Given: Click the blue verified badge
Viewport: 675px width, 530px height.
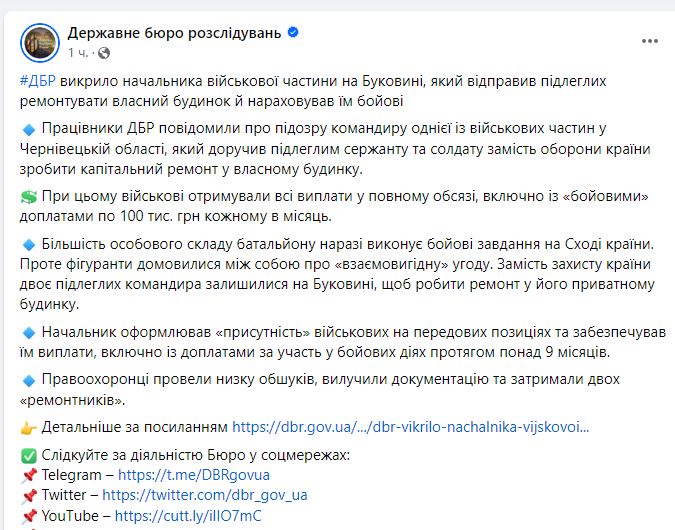Looking at the screenshot, I should (293, 32).
